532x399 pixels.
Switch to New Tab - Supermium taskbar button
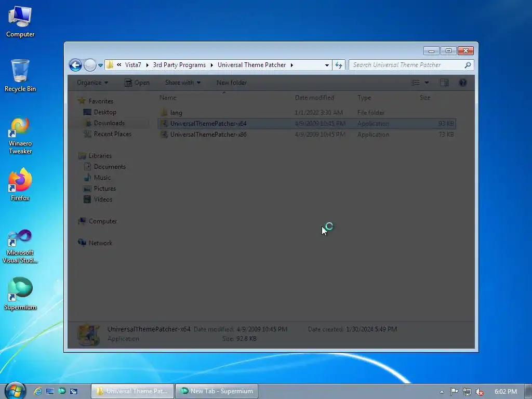click(x=217, y=391)
